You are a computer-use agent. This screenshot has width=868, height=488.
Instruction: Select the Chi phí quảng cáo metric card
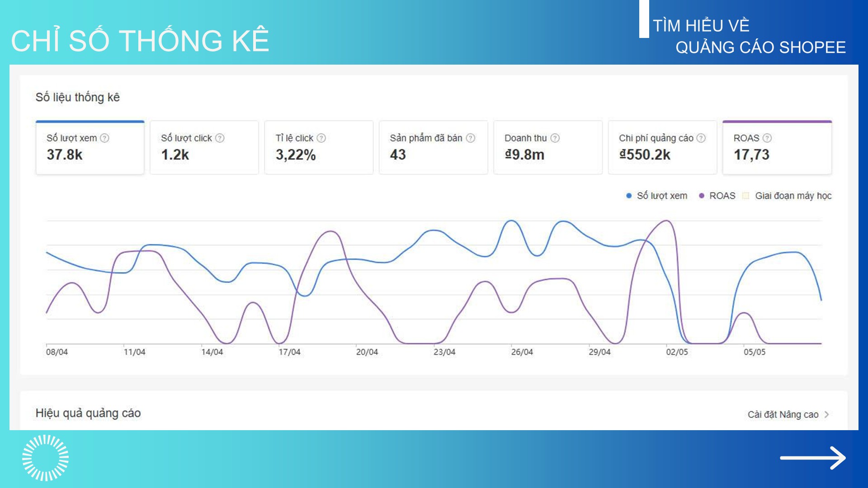click(662, 147)
